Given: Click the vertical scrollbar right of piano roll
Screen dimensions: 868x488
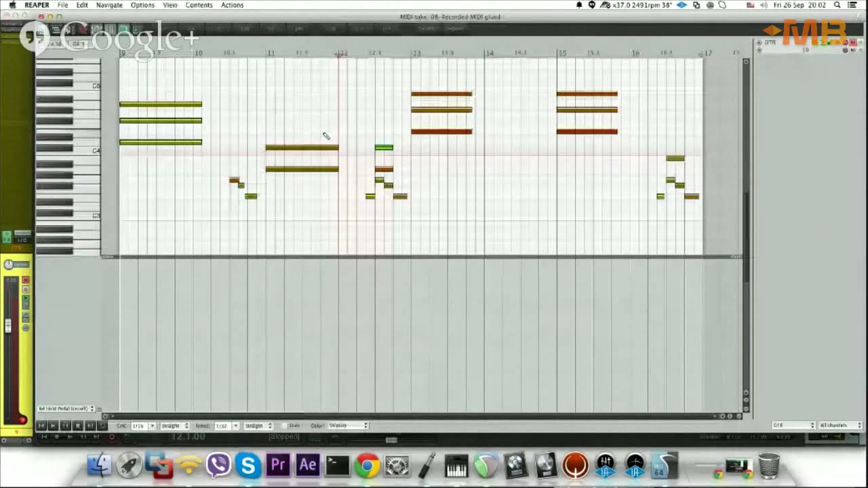Looking at the screenshot, I should click(746, 237).
